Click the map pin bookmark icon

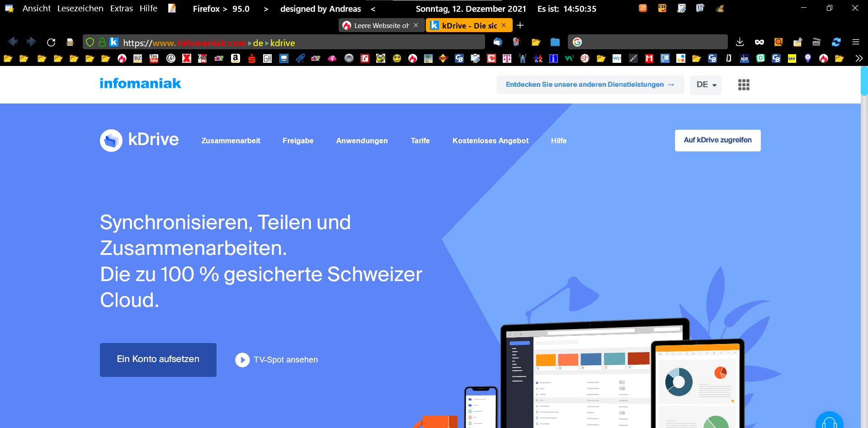[x=808, y=58]
